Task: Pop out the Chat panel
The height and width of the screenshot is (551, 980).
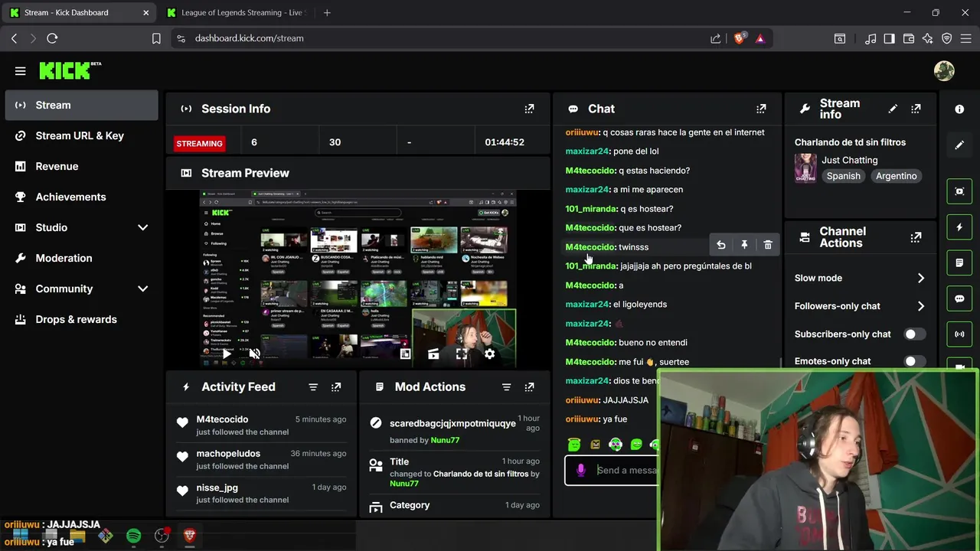Action: pos(761,109)
